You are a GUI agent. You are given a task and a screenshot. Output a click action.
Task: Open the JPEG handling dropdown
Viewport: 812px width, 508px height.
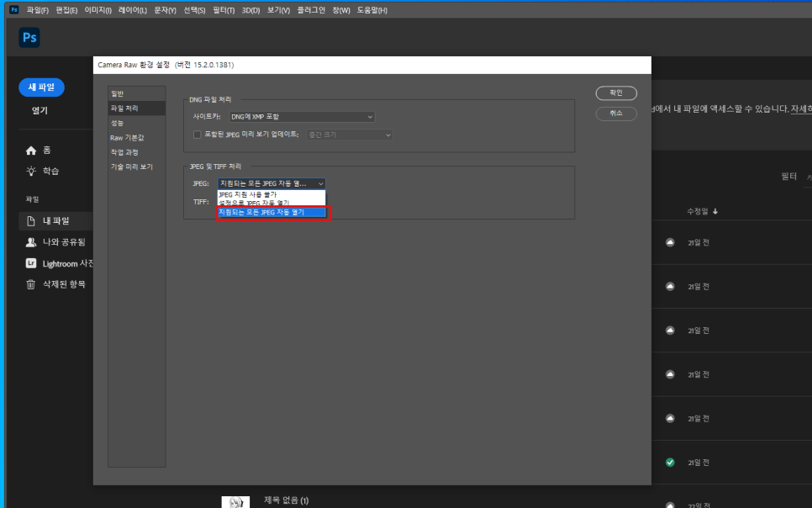[272, 183]
